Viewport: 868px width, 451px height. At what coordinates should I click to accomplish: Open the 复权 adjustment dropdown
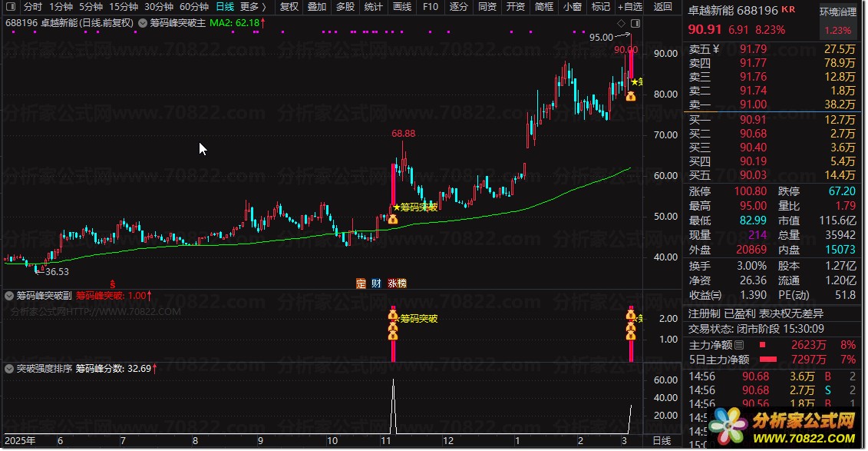289,7
